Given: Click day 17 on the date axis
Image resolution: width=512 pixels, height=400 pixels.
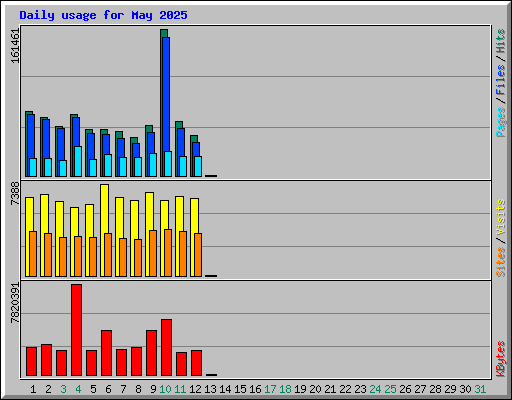Looking at the screenshot, I should tap(270, 389).
